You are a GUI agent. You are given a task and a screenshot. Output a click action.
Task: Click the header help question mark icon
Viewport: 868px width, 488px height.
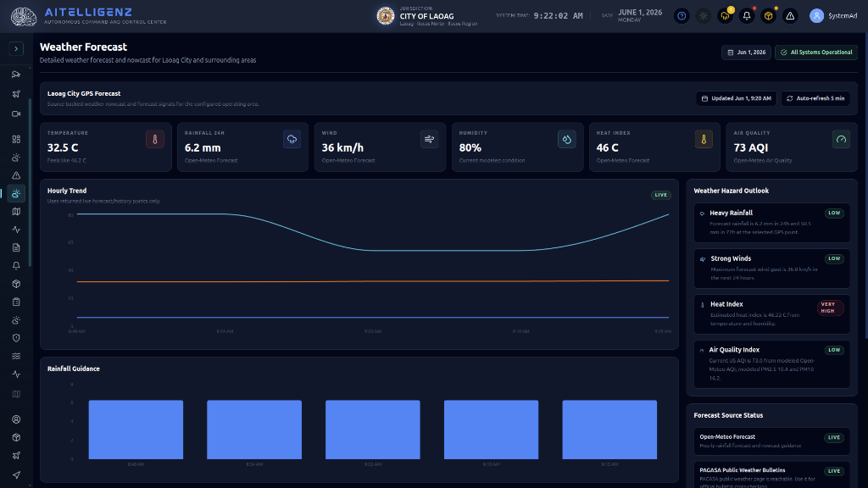(682, 16)
